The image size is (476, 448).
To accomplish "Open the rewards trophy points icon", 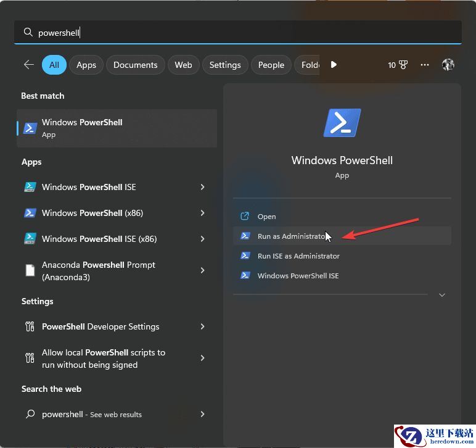I will (398, 65).
